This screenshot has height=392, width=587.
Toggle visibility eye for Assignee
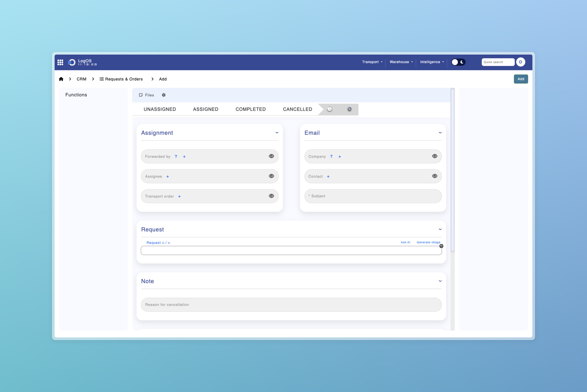[x=271, y=176]
